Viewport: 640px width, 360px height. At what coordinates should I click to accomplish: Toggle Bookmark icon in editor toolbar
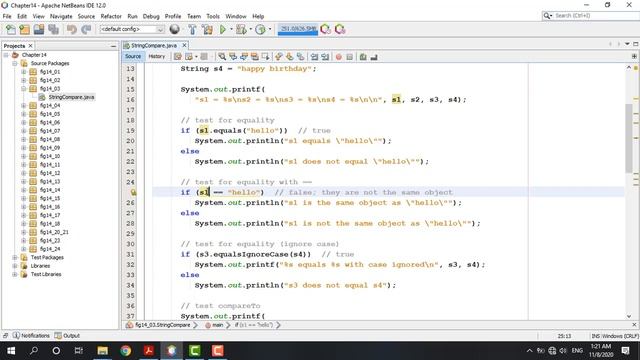tap(300, 57)
